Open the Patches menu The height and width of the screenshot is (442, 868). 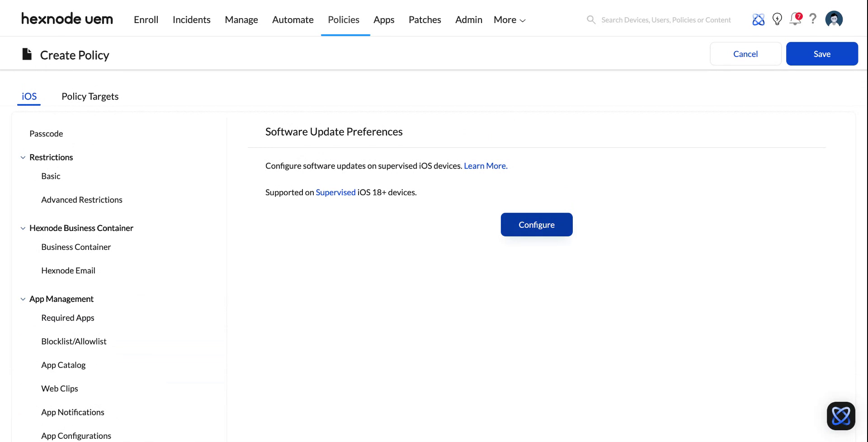click(x=425, y=19)
